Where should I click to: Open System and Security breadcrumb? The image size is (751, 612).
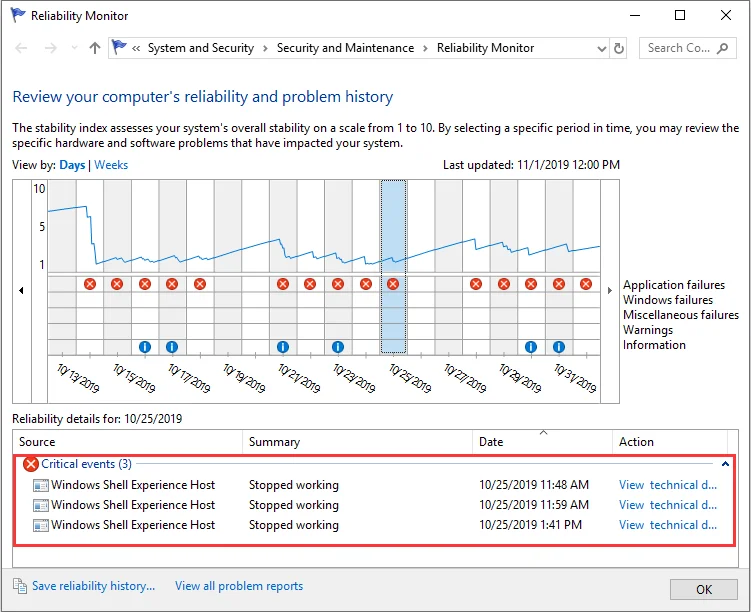[201, 48]
